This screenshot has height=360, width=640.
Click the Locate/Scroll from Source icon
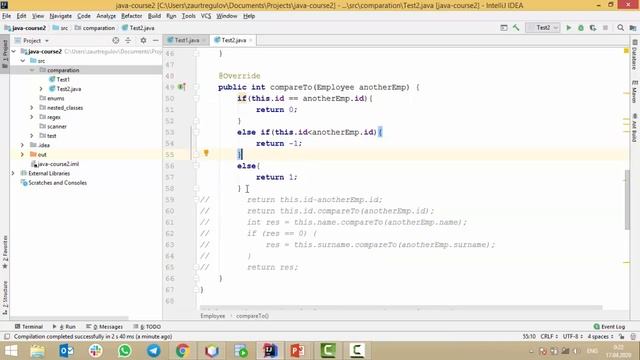(x=116, y=40)
